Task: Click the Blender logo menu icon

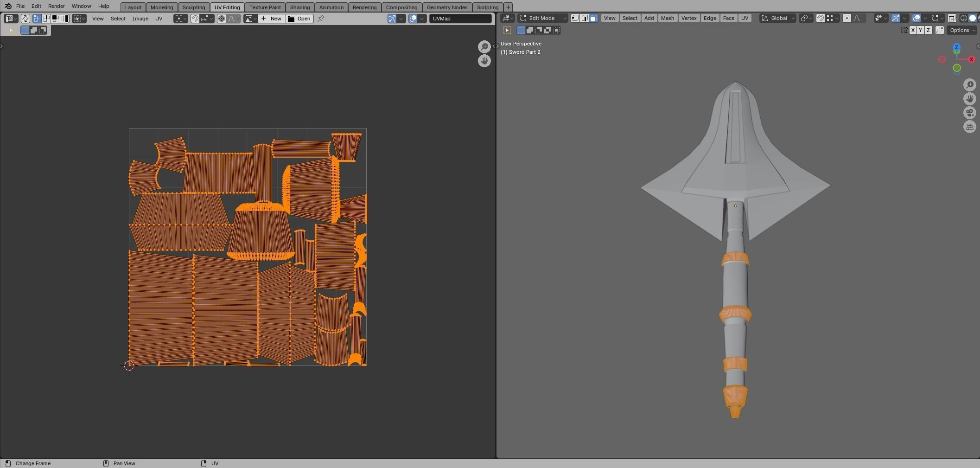Action: coord(8,6)
